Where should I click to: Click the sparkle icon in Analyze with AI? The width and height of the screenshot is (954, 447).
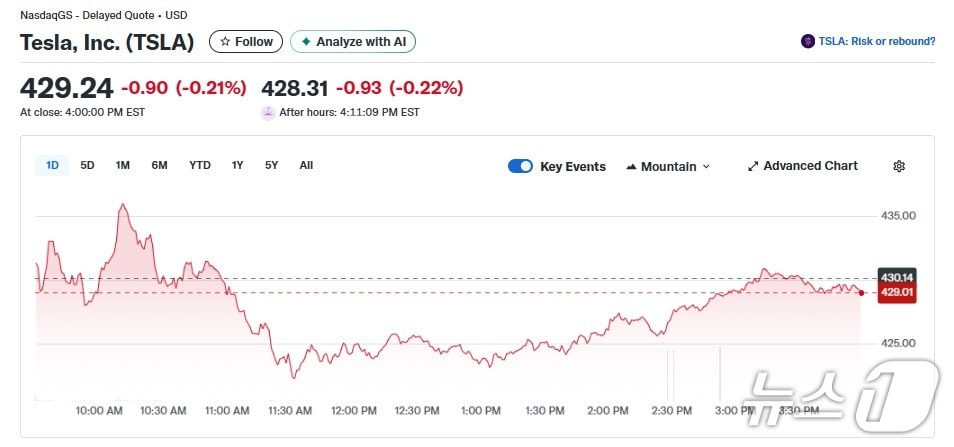tap(306, 42)
